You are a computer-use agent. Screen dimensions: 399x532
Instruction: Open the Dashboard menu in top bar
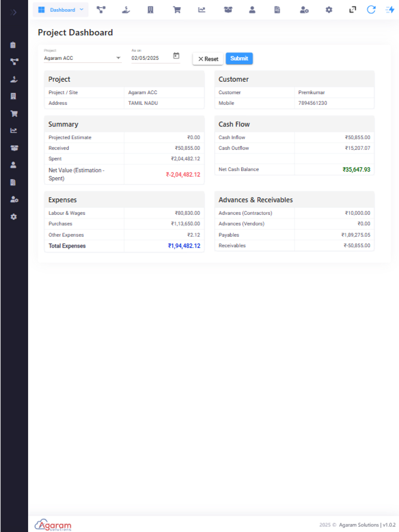tap(61, 10)
